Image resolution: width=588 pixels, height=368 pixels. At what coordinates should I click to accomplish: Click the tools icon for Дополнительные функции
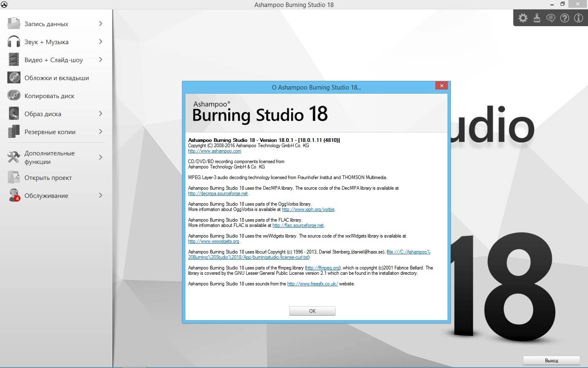(x=13, y=157)
